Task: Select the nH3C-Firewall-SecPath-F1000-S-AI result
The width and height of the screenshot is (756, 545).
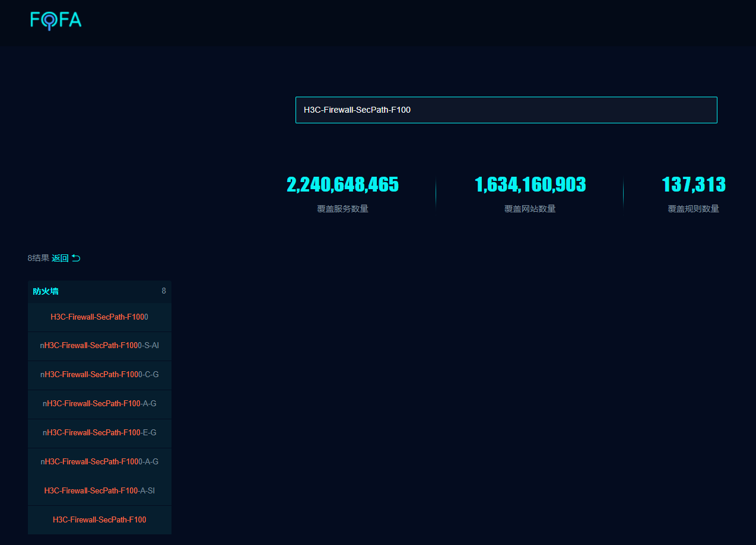Action: click(100, 345)
